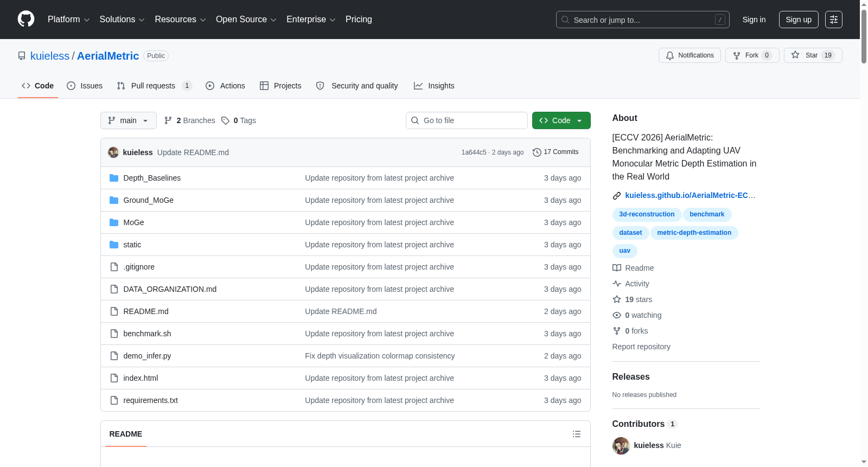Screen dimensions: 868x467
Task: Click the Sign up button
Action: tap(799, 20)
